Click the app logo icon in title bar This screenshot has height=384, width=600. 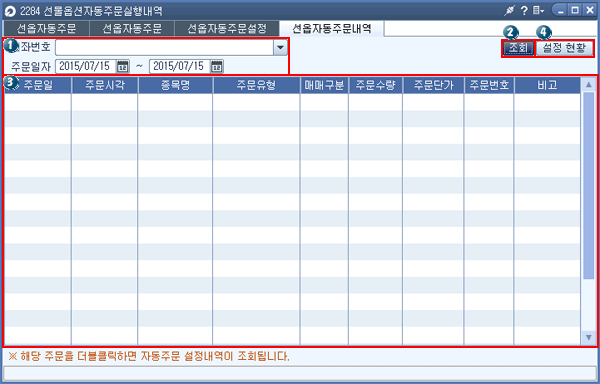(x=10, y=11)
